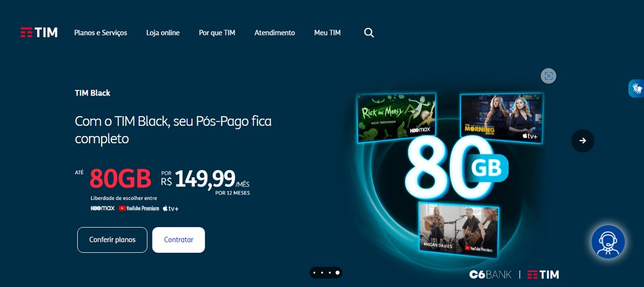Click the Rick and Morty thumbnail

(x=396, y=117)
